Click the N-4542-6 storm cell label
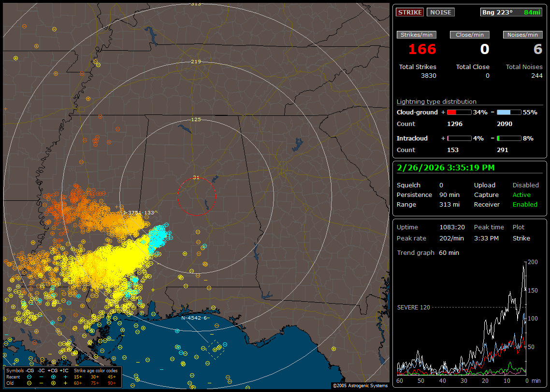 194,318
